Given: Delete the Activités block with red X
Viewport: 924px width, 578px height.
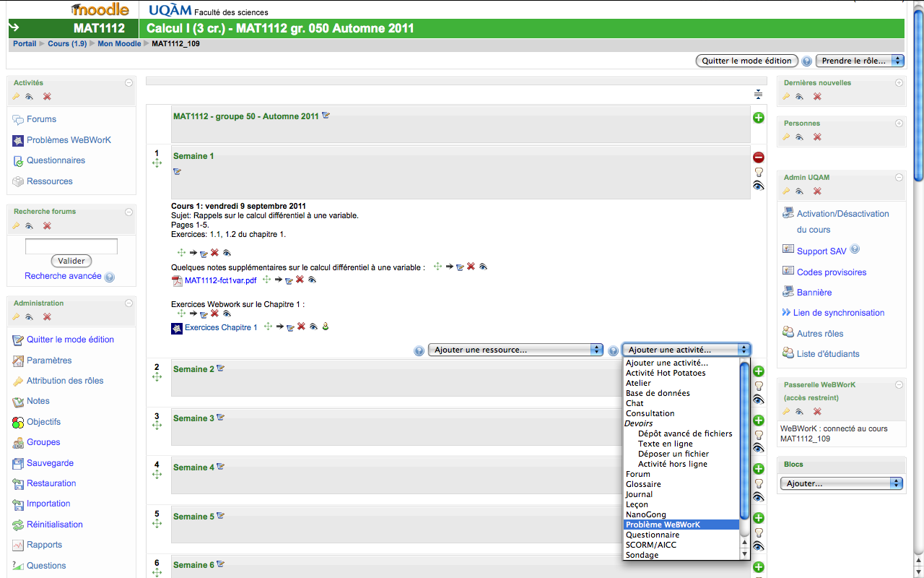Looking at the screenshot, I should pos(47,97).
